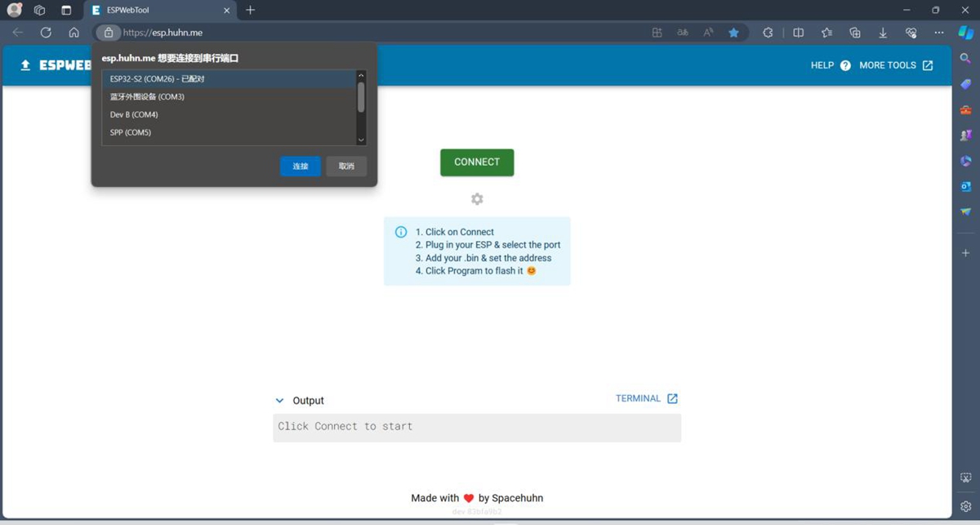Open the MORE TOOLS external link icon
This screenshot has width=980, height=525.
[x=928, y=65]
